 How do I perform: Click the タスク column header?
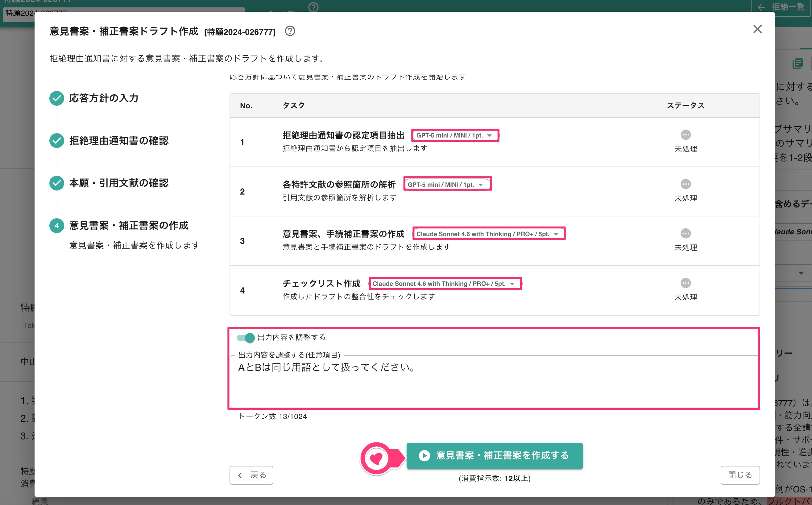click(x=294, y=105)
